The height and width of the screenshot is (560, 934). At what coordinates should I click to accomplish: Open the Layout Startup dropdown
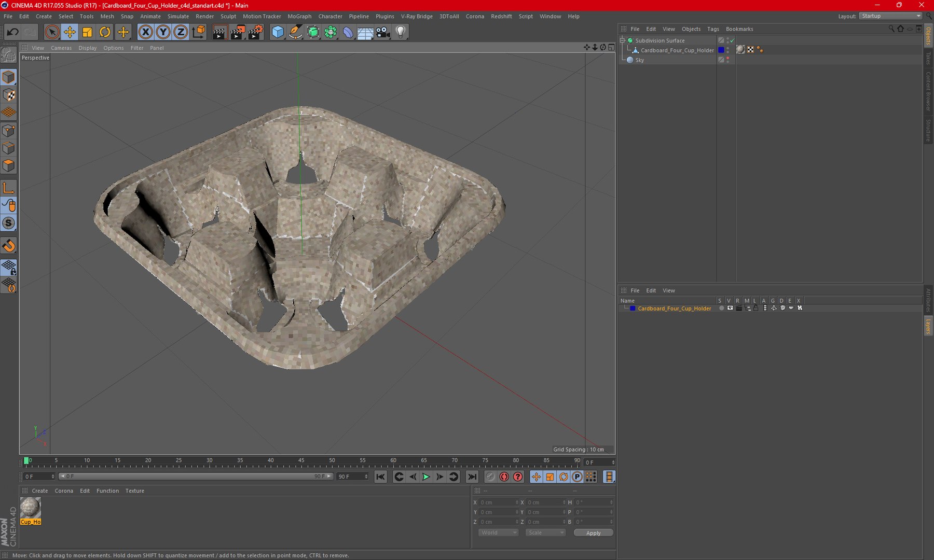(x=890, y=16)
